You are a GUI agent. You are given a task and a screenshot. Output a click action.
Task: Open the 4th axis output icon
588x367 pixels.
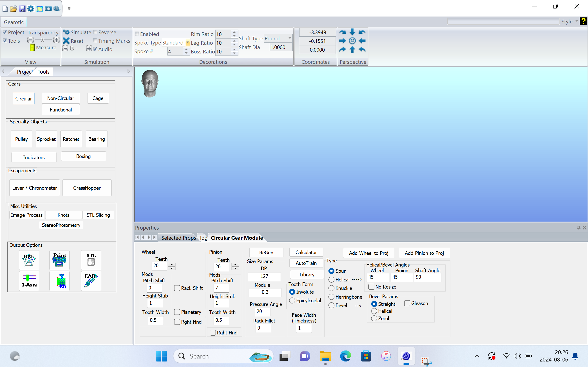click(59, 281)
